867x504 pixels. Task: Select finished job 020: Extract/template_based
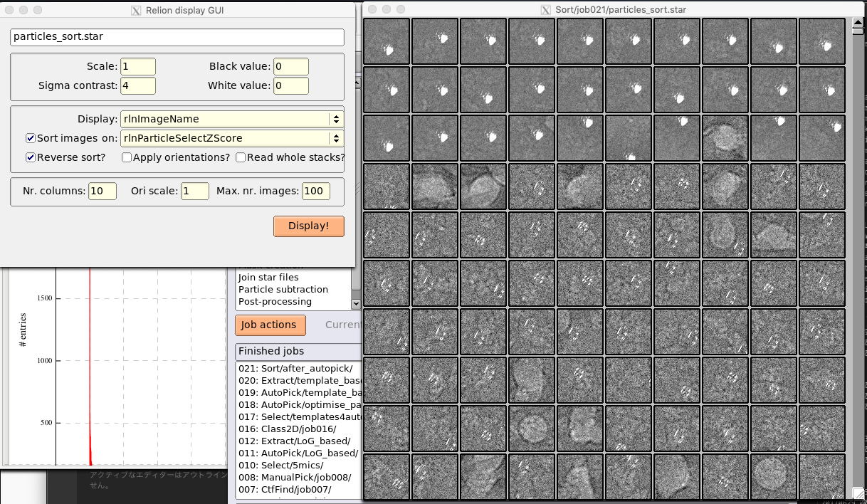pos(299,380)
